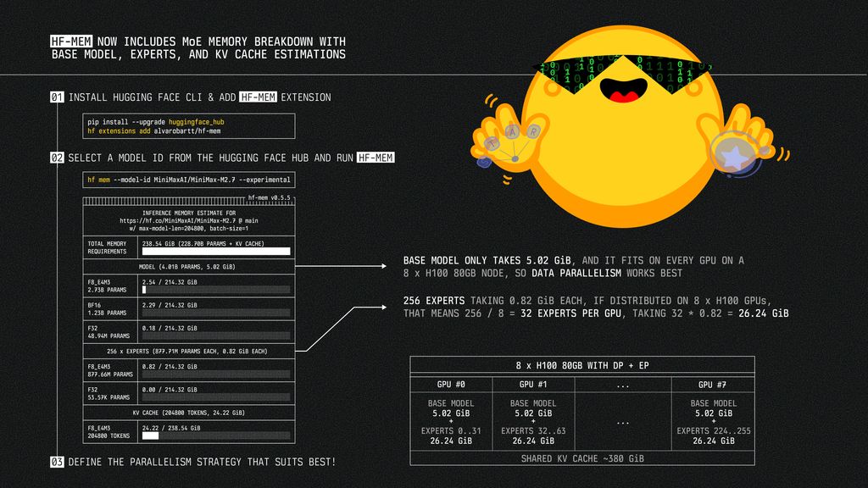Screen dimensions: 868x488
Task: Click "BASE MODEL 5.02 GiB" under GPU #0
Action: [x=451, y=408]
